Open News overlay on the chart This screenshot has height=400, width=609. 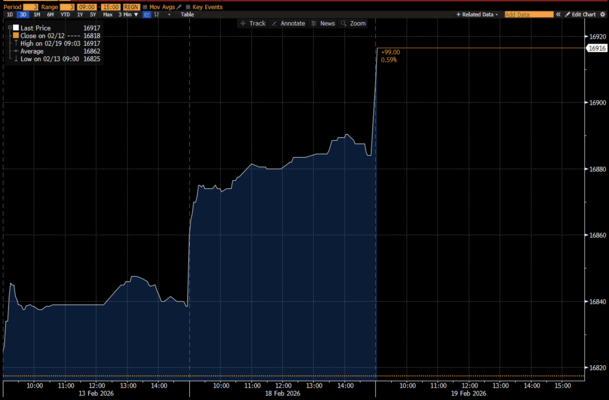[323, 23]
